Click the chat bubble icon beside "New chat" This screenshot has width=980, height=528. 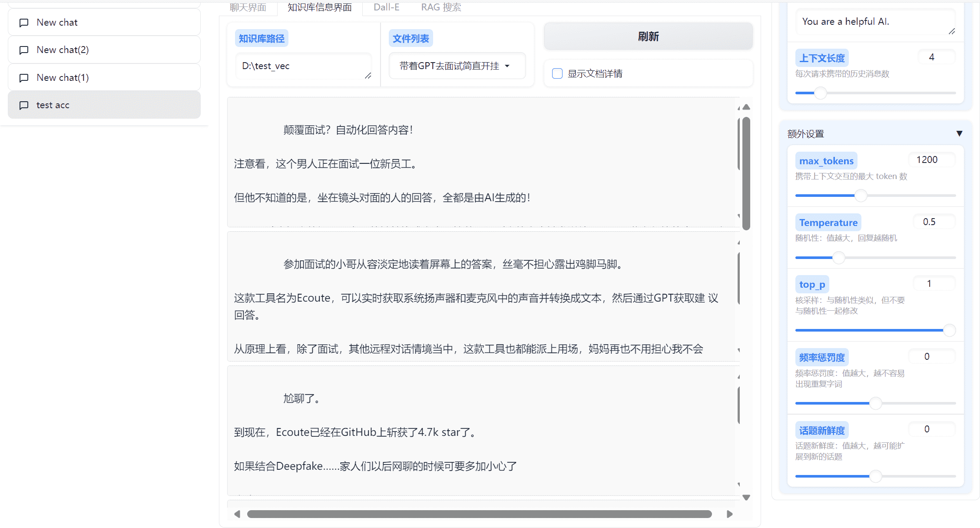(24, 23)
